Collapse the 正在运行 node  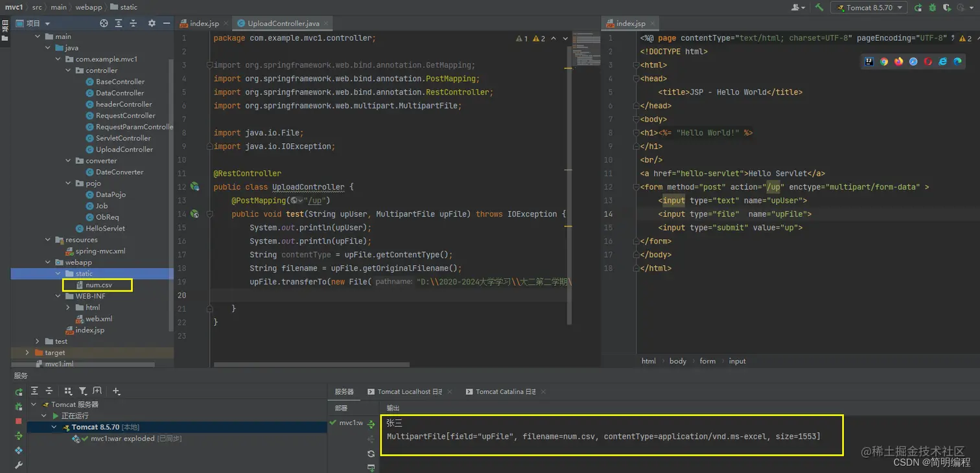pyautogui.click(x=45, y=416)
